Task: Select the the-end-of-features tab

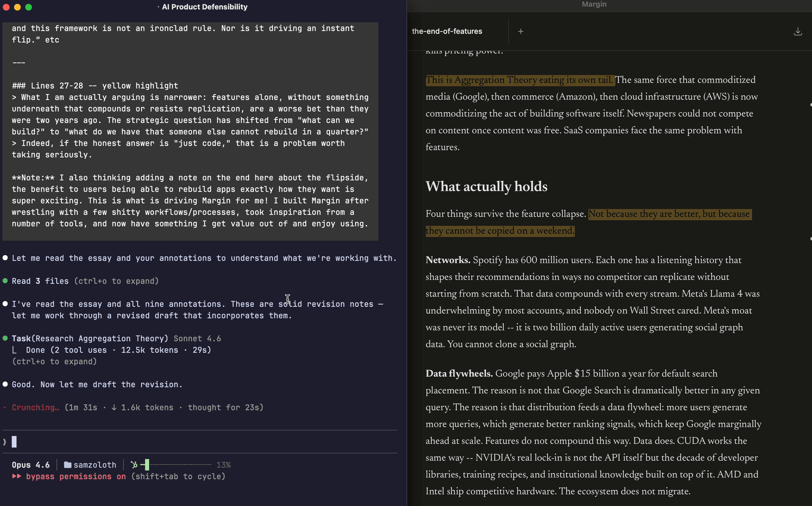Action: (x=447, y=31)
